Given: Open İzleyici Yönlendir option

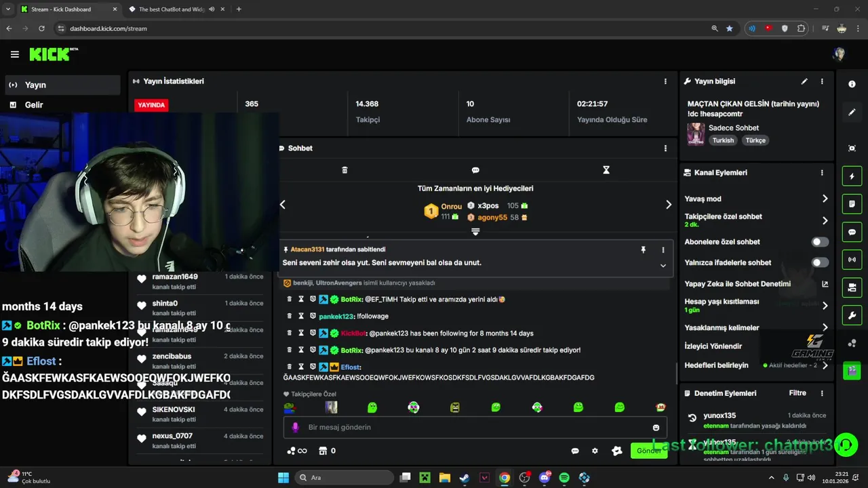Looking at the screenshot, I should click(713, 346).
